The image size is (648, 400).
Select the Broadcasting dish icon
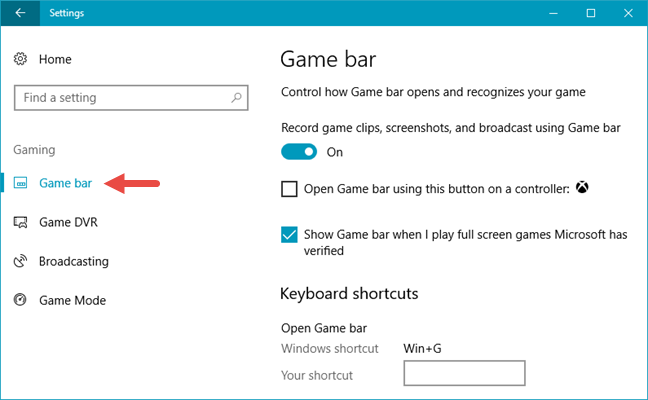(x=20, y=261)
